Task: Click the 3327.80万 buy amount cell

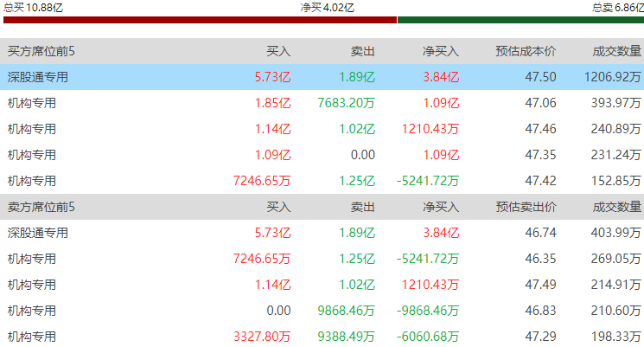Action: (x=262, y=337)
